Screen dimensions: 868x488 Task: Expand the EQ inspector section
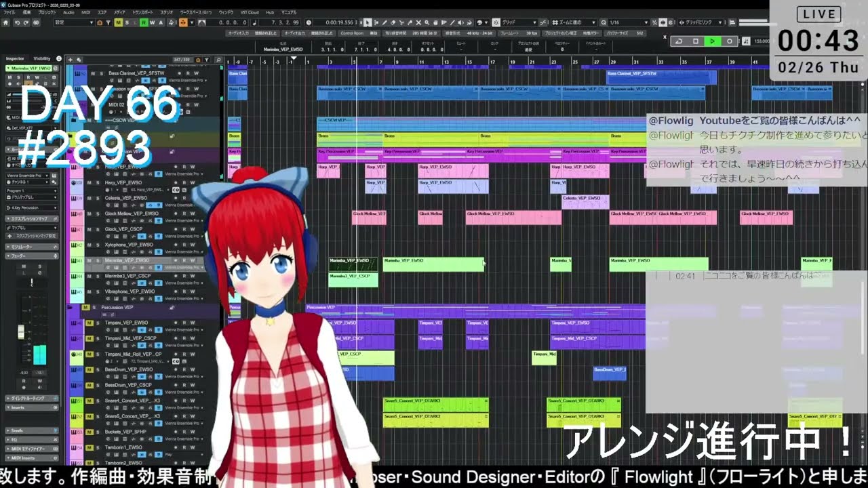coord(32,439)
